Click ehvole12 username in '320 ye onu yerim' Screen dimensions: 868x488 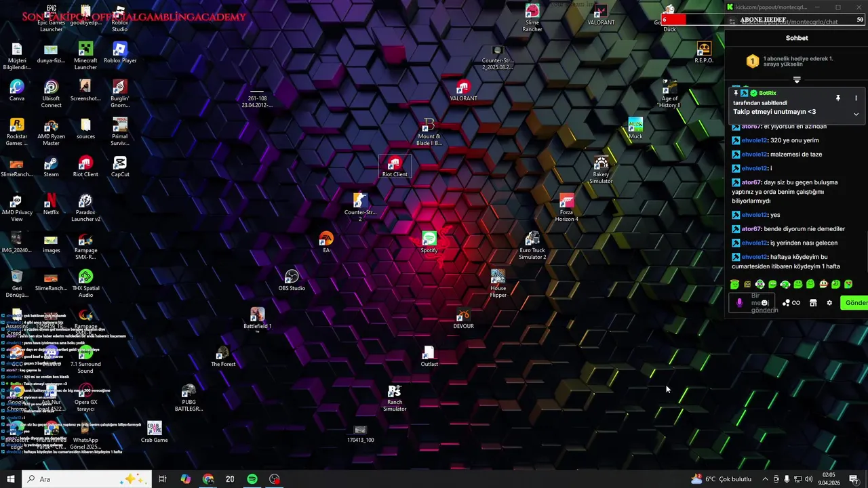755,140
